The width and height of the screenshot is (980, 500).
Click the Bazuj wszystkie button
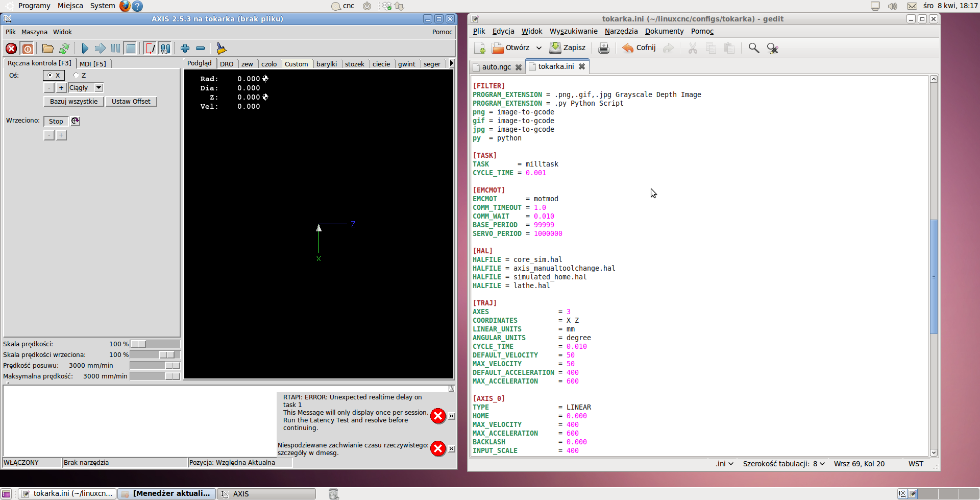pos(73,101)
